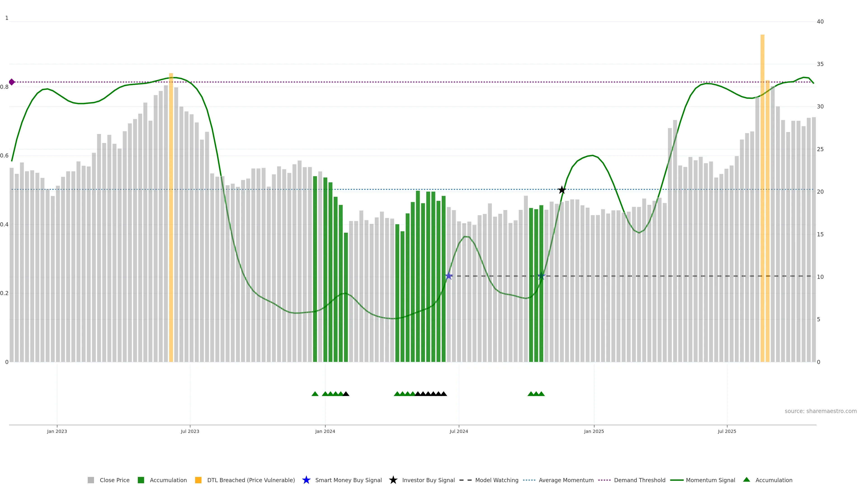
Task: Click the green triangle Accumulation legend icon
Action: pos(746,480)
